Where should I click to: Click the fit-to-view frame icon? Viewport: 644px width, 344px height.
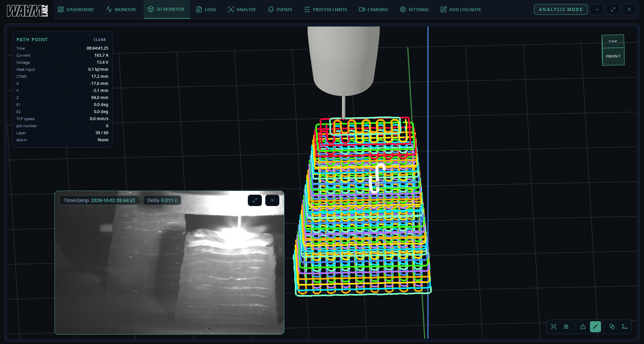[x=554, y=327]
